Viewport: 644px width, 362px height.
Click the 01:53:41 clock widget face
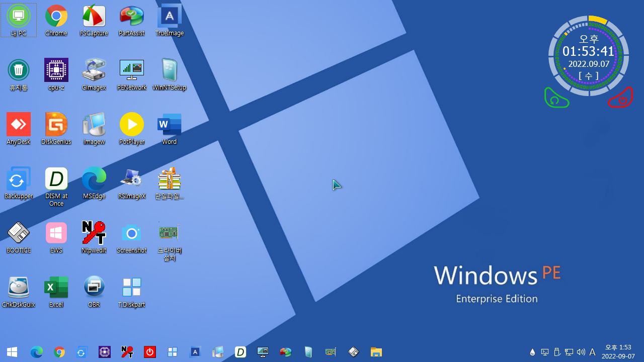(x=589, y=56)
